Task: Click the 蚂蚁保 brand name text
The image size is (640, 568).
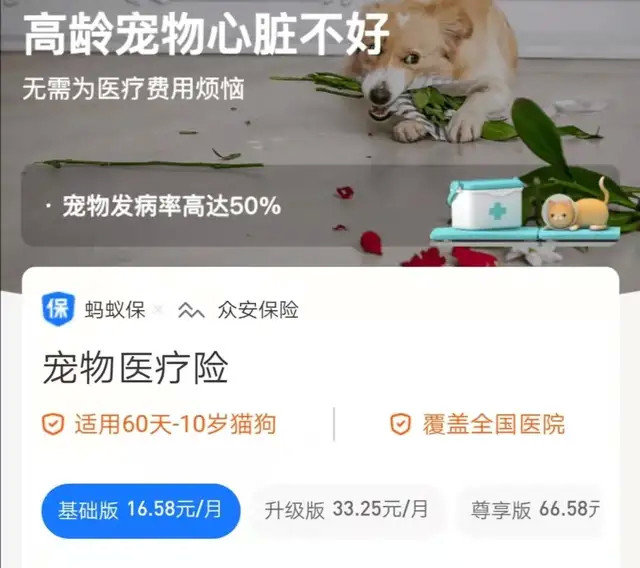Action: click(x=115, y=310)
